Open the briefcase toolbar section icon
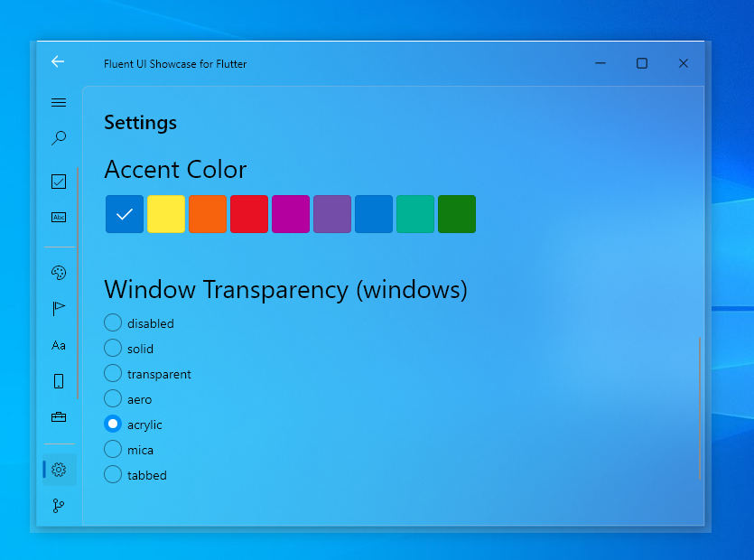 click(59, 416)
